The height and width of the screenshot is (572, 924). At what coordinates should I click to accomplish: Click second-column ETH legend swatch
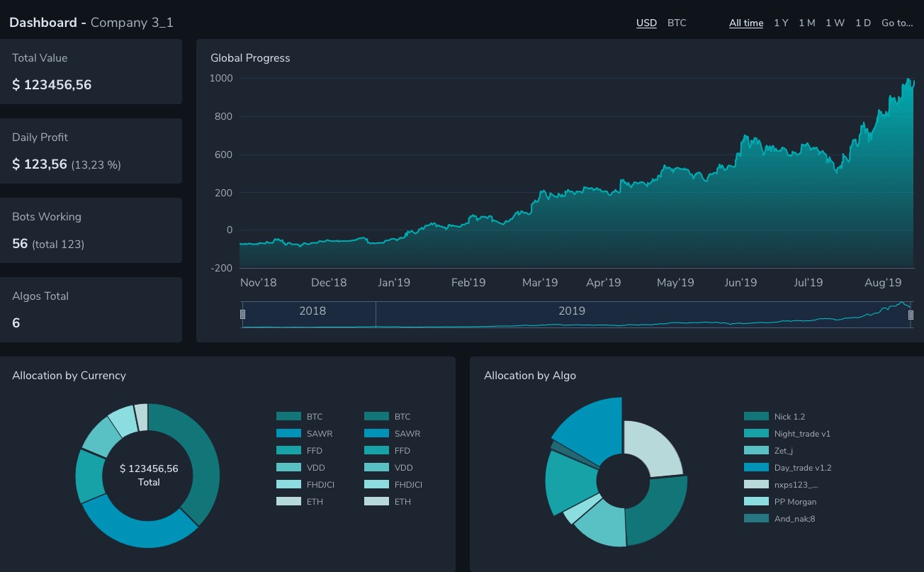pos(376,502)
